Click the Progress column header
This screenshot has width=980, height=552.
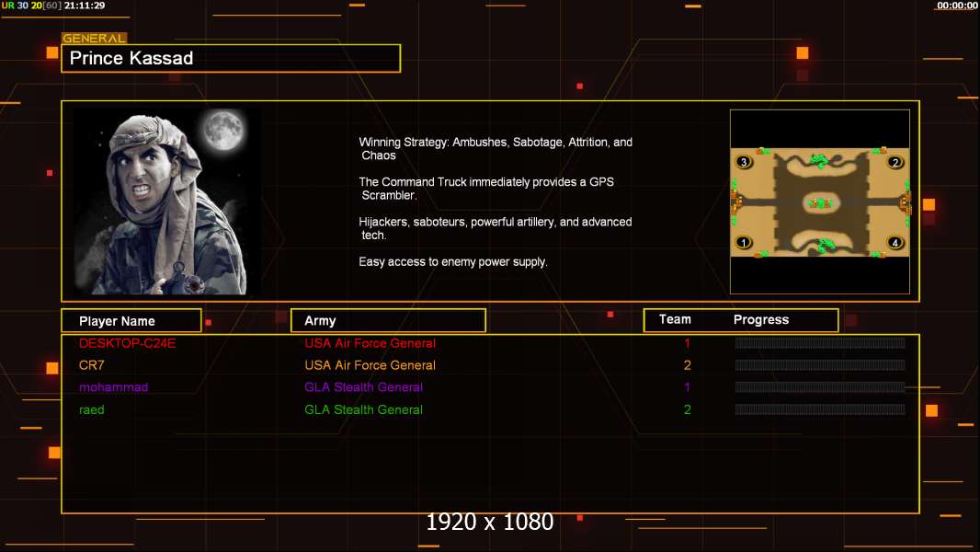point(760,320)
